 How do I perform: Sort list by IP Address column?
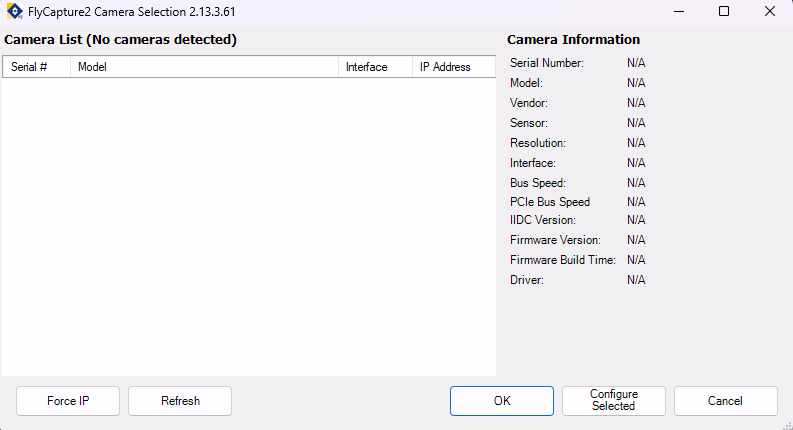[x=453, y=67]
